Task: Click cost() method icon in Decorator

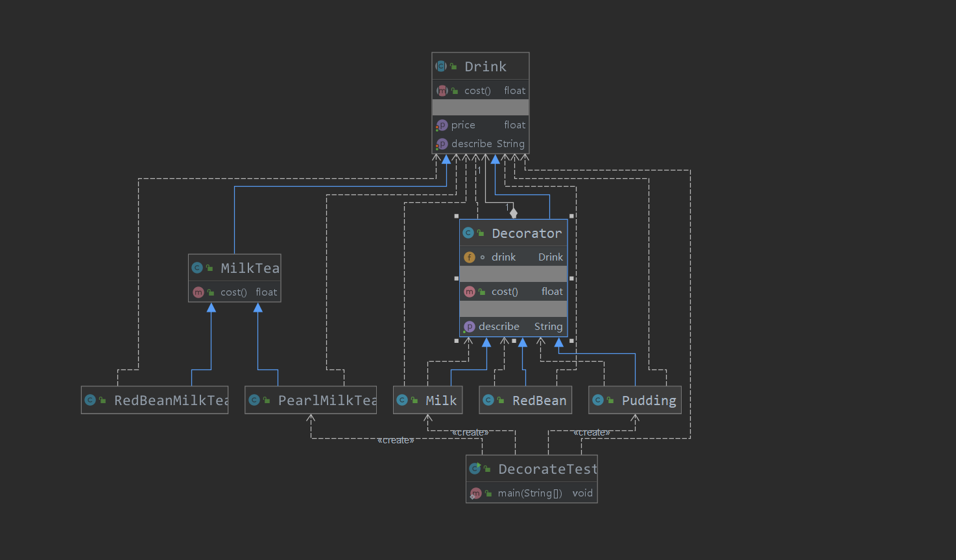Action: coord(470,292)
